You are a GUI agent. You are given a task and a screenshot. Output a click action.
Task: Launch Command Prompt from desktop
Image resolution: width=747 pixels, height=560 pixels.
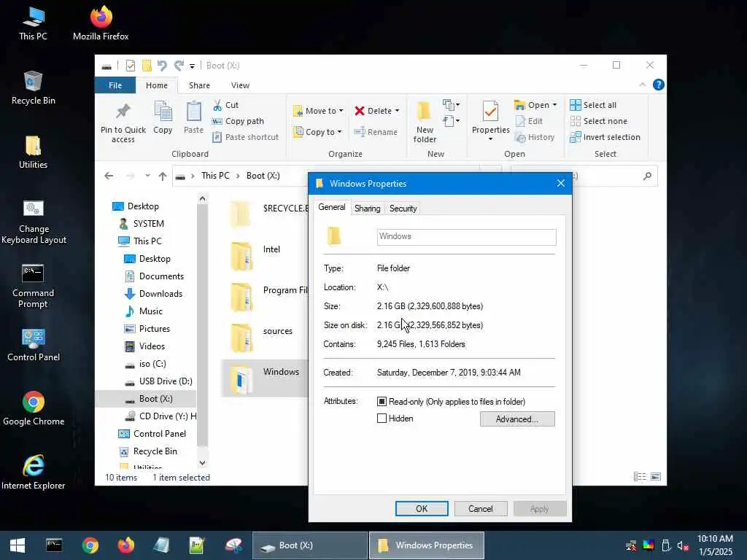[x=33, y=286]
